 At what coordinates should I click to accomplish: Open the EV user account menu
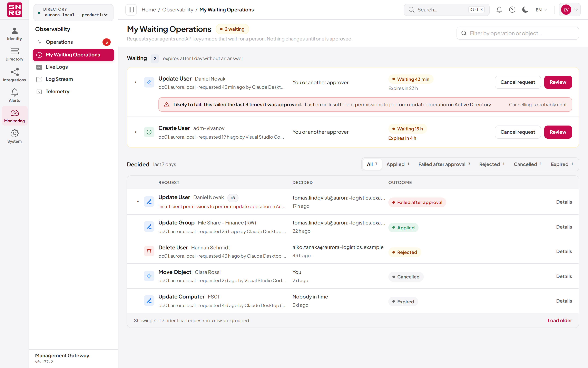570,10
